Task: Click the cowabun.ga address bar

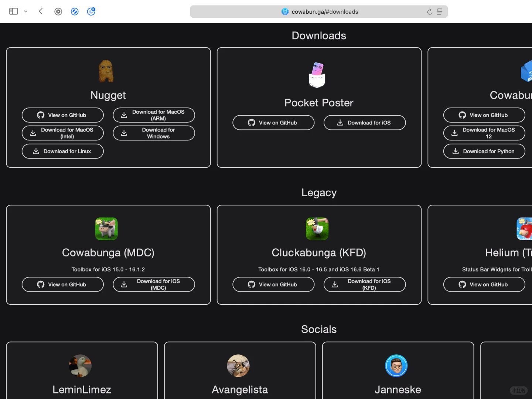Action: pos(319,11)
